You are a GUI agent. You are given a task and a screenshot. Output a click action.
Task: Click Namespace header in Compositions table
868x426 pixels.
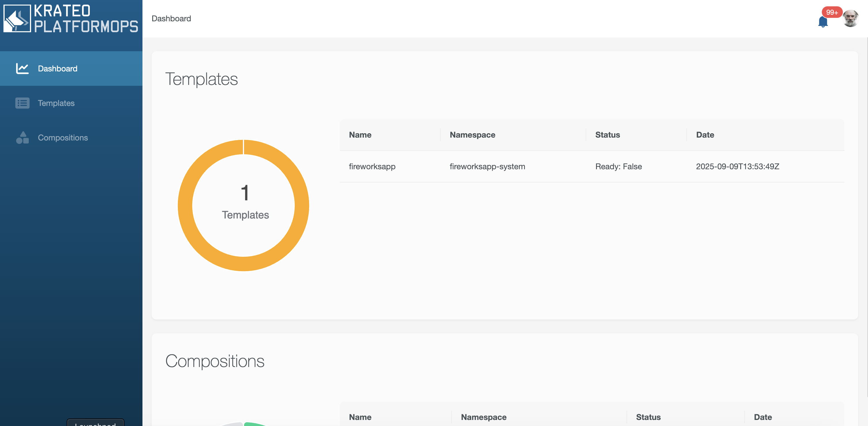[x=484, y=417]
